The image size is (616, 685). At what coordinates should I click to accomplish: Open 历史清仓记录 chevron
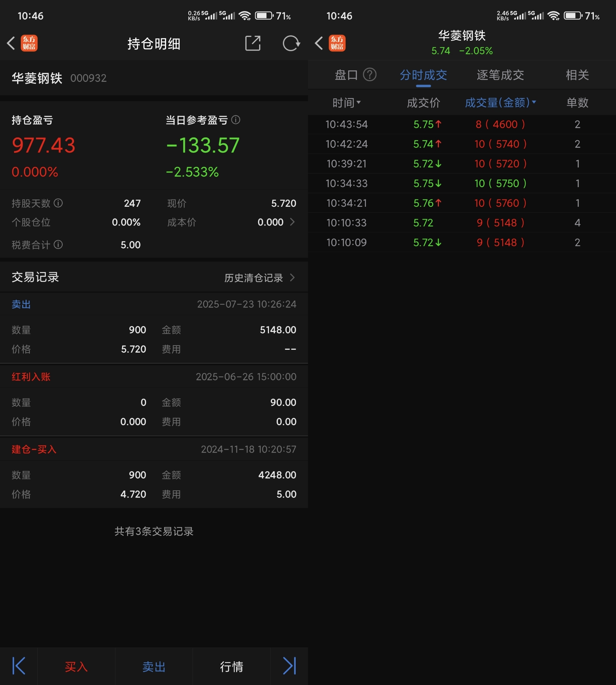[292, 278]
